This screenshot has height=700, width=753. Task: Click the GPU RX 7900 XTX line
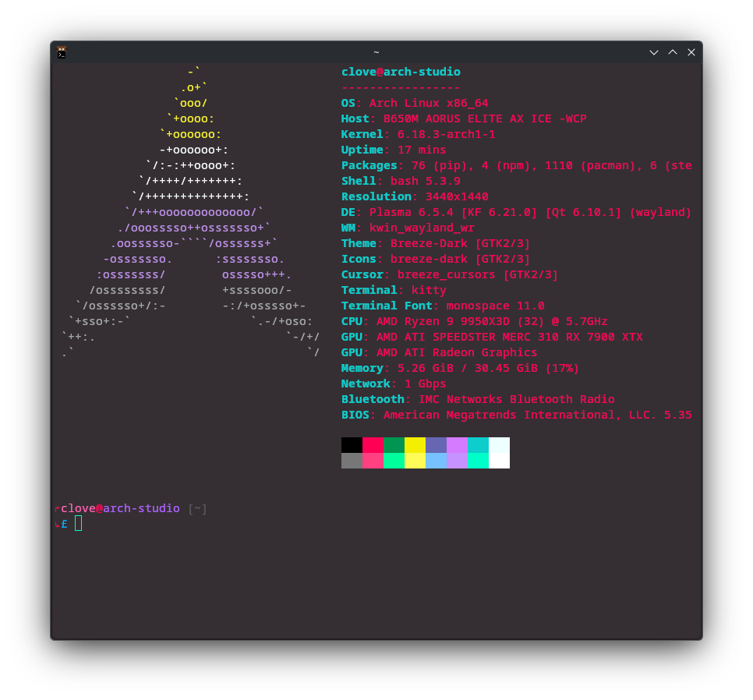(x=491, y=337)
